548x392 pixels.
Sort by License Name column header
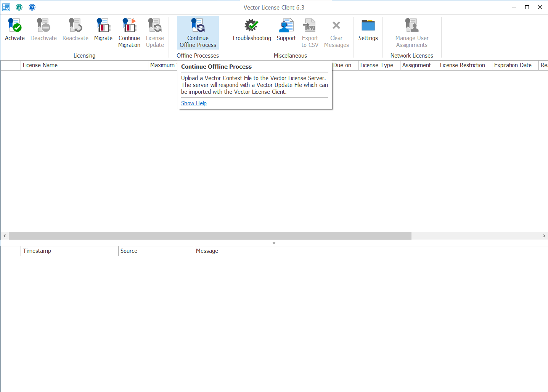pos(84,65)
